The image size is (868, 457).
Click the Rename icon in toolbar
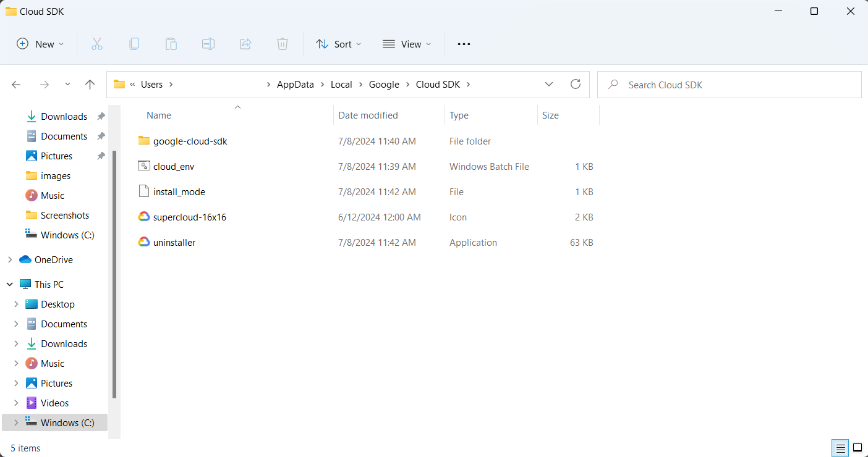[208, 44]
